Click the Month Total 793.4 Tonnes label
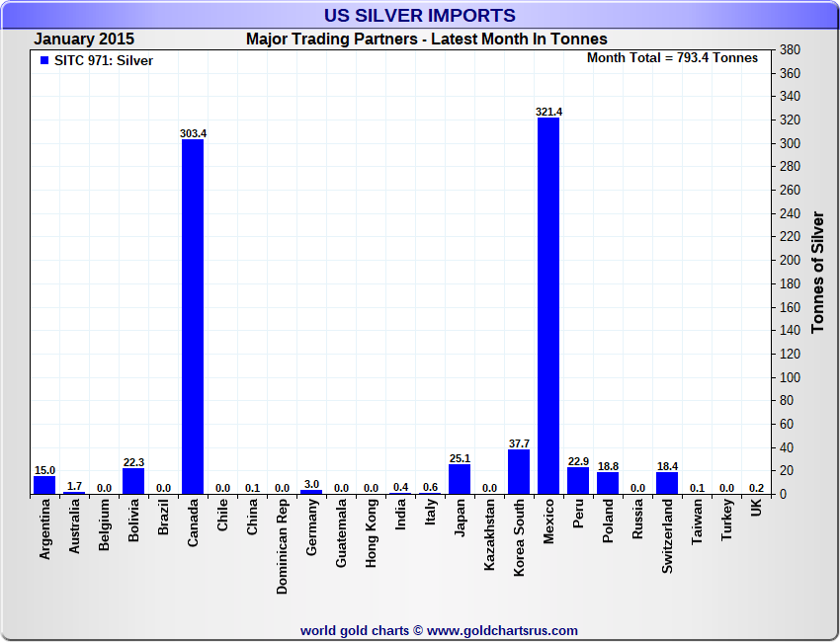 (672, 58)
